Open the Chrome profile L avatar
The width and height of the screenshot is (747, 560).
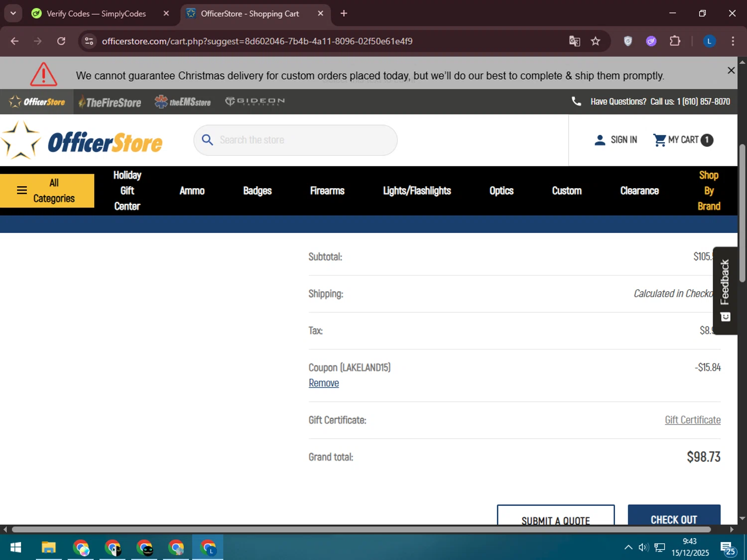710,41
